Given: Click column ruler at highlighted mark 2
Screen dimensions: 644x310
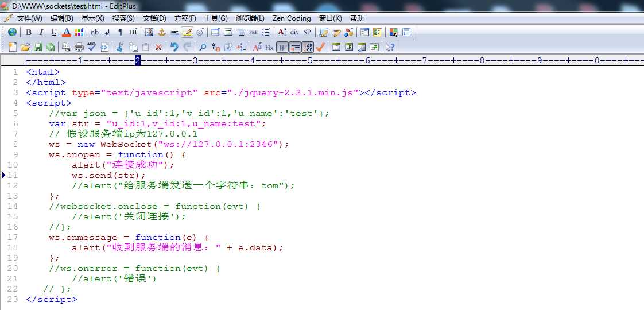Looking at the screenshot, I should point(138,61).
